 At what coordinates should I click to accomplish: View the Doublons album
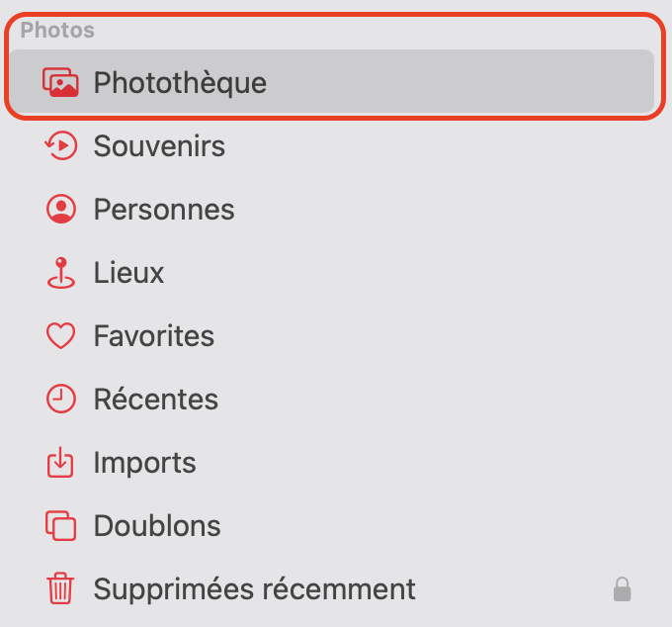[156, 526]
